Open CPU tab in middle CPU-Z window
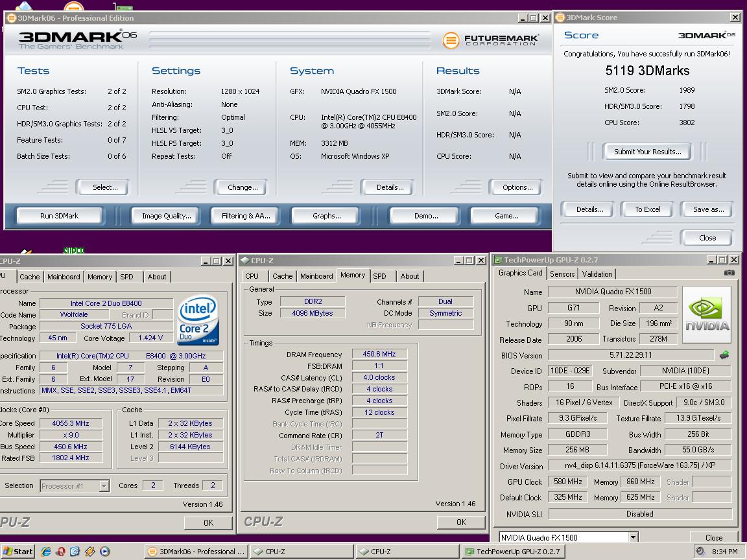The width and height of the screenshot is (747, 560). coord(252,276)
